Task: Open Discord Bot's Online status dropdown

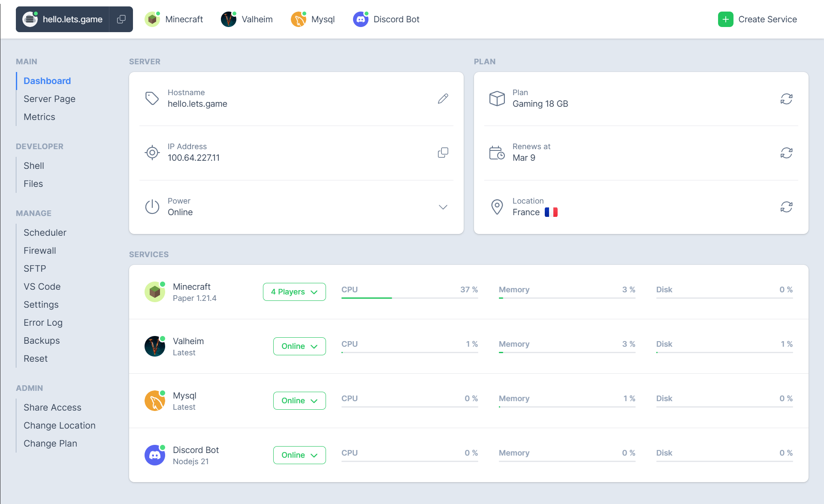Action: (x=299, y=455)
